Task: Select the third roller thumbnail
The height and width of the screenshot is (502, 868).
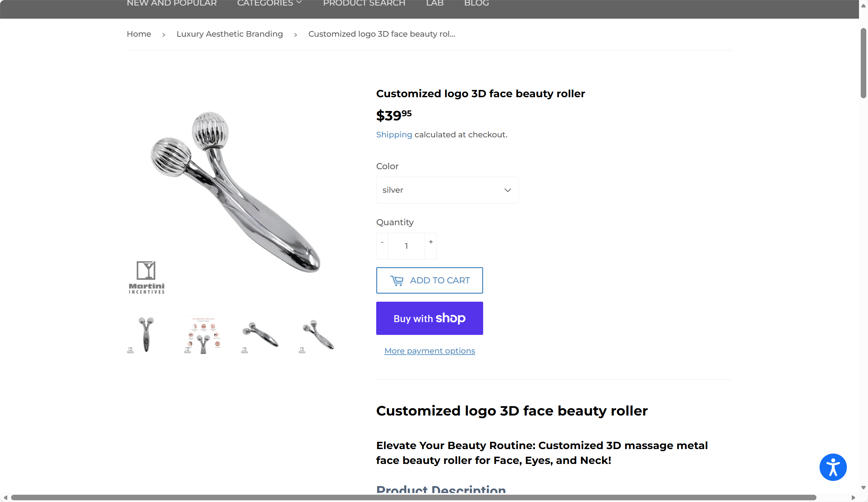Action: [260, 334]
